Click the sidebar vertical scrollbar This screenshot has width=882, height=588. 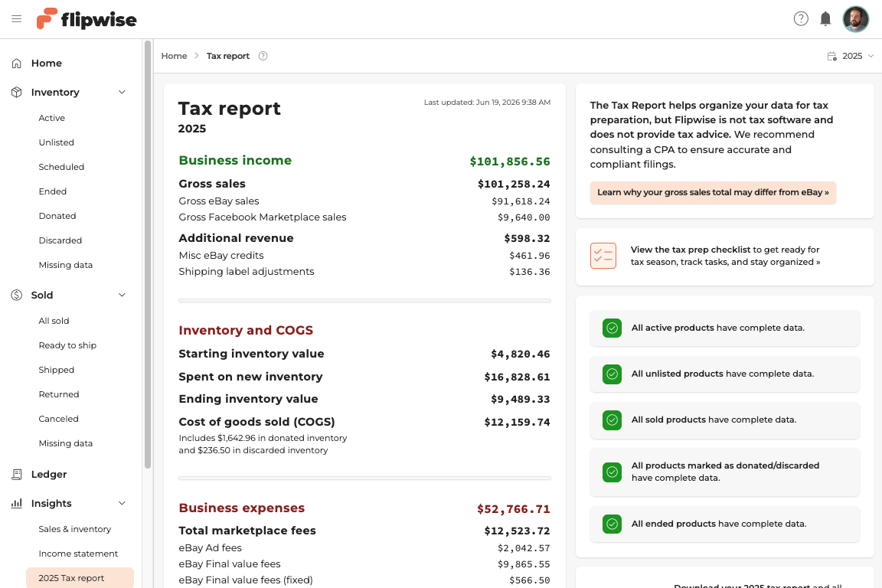tap(148, 254)
